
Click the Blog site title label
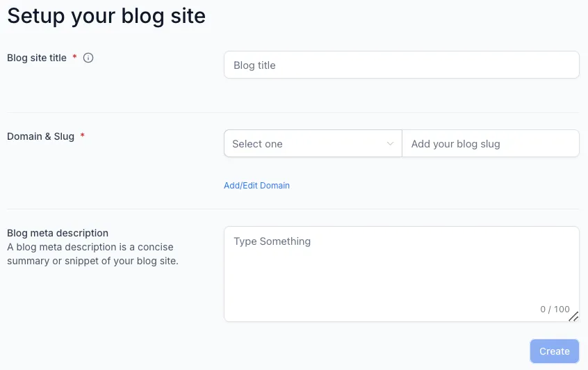37,58
